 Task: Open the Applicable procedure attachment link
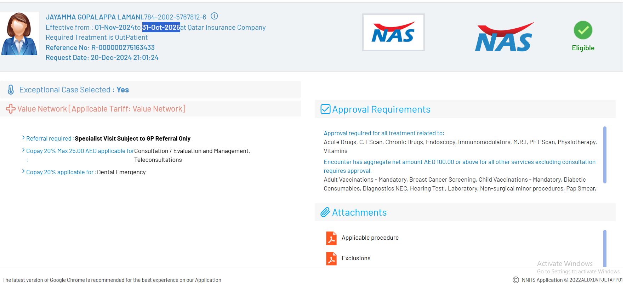pyautogui.click(x=370, y=238)
